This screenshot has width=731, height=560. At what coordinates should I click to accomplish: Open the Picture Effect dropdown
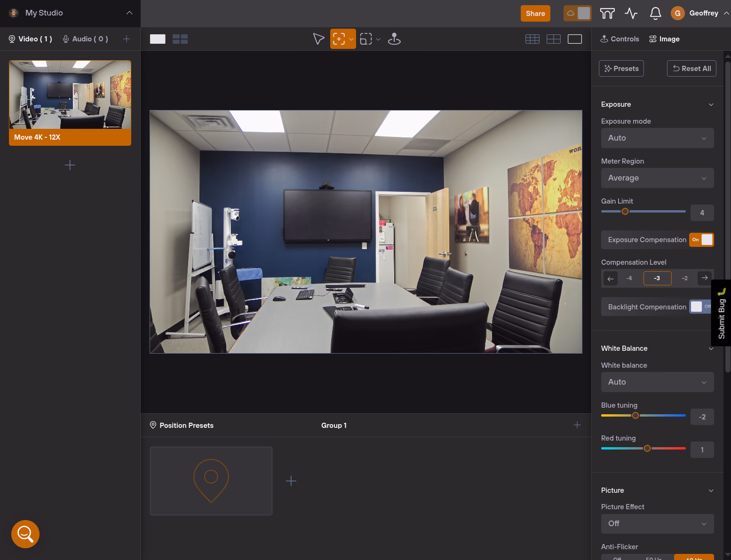658,524
